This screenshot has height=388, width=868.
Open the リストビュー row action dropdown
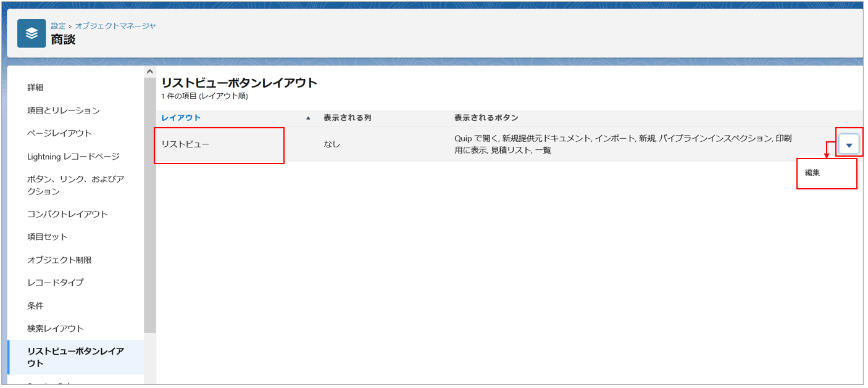pos(849,145)
